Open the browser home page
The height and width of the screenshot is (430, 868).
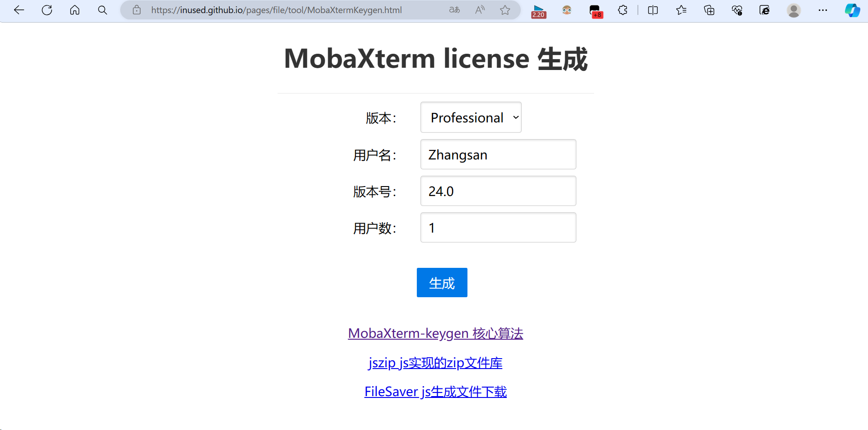[75, 10]
